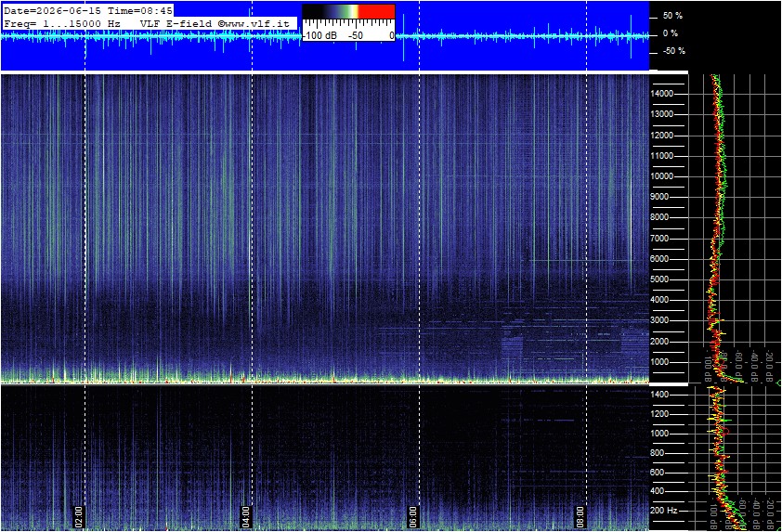Click the 5000 frequency axis label
This screenshot has width=782, height=532.
coord(659,279)
